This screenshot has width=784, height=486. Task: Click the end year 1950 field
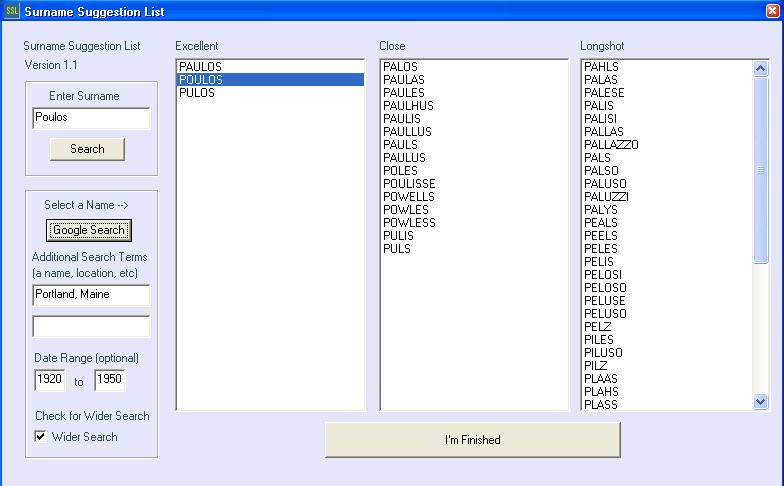[109, 380]
